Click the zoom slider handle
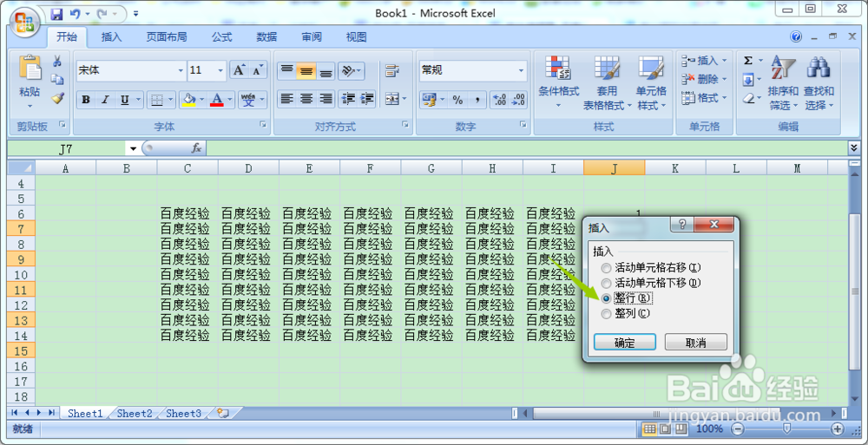 [x=786, y=429]
